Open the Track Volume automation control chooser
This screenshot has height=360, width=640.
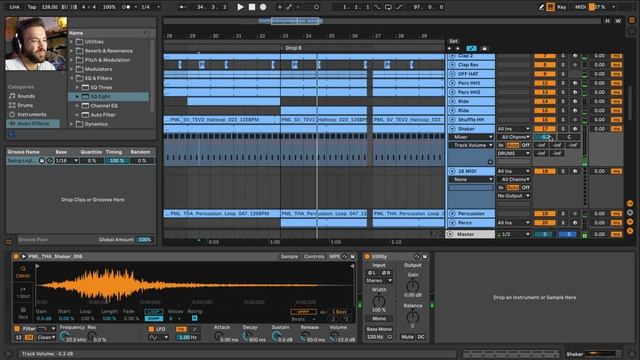(471, 145)
